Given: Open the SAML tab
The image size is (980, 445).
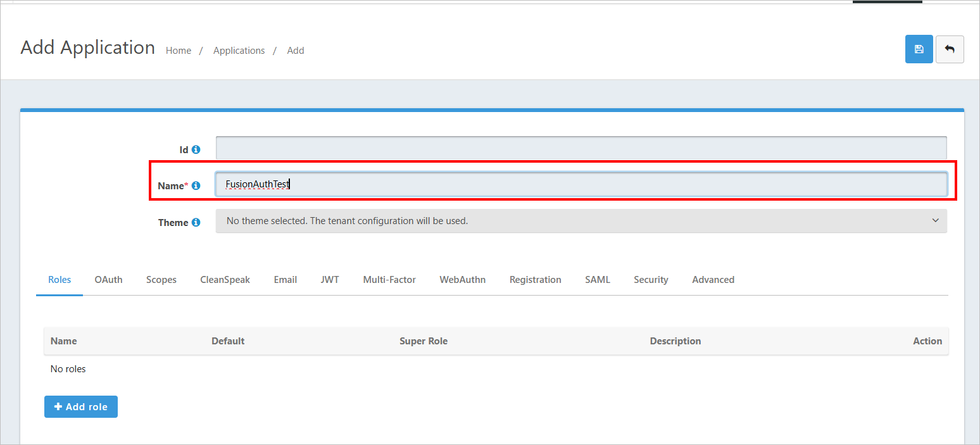Looking at the screenshot, I should (597, 279).
